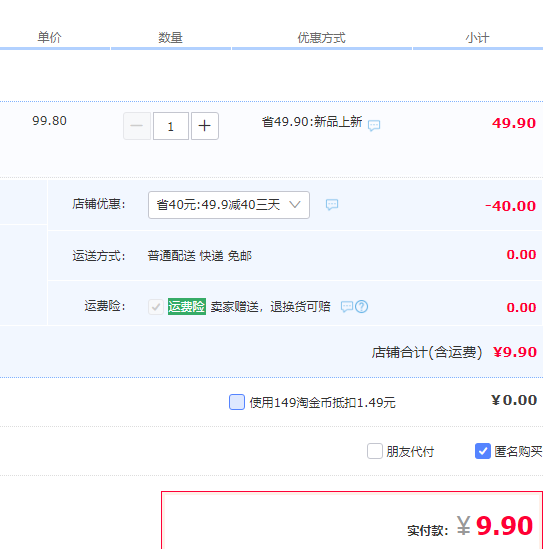This screenshot has height=549, width=555.
Task: Click the plus quantity increase button
Action: [x=205, y=126]
